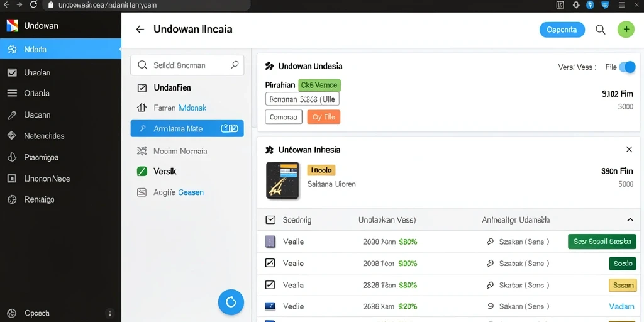
Task: Tick the UndanFien checkbox
Action: (x=142, y=87)
